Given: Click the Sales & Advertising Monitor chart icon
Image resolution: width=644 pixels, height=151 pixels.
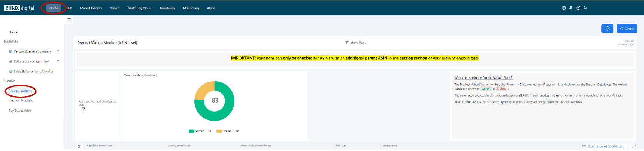Looking at the screenshot, I should [x=10, y=71].
